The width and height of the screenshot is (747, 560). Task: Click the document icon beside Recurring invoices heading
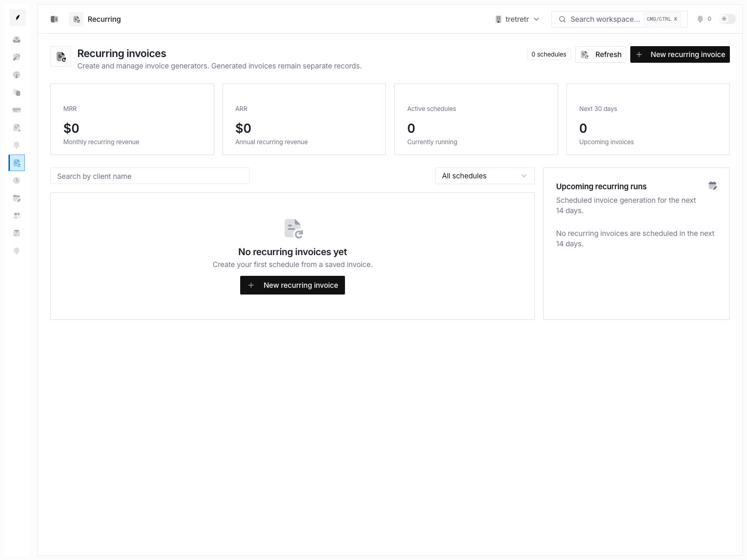click(x=61, y=57)
